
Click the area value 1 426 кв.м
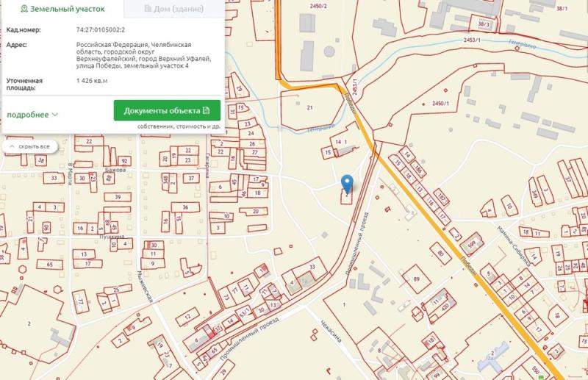(x=92, y=80)
